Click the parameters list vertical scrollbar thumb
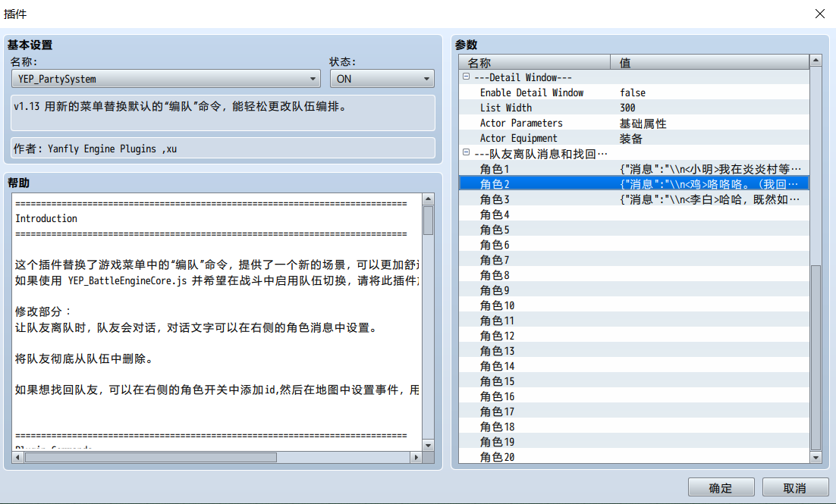Screen dimensions: 836x504 (x=816, y=358)
